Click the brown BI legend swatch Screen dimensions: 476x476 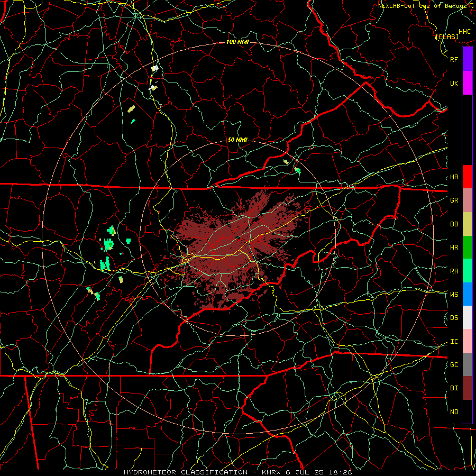[467, 388]
